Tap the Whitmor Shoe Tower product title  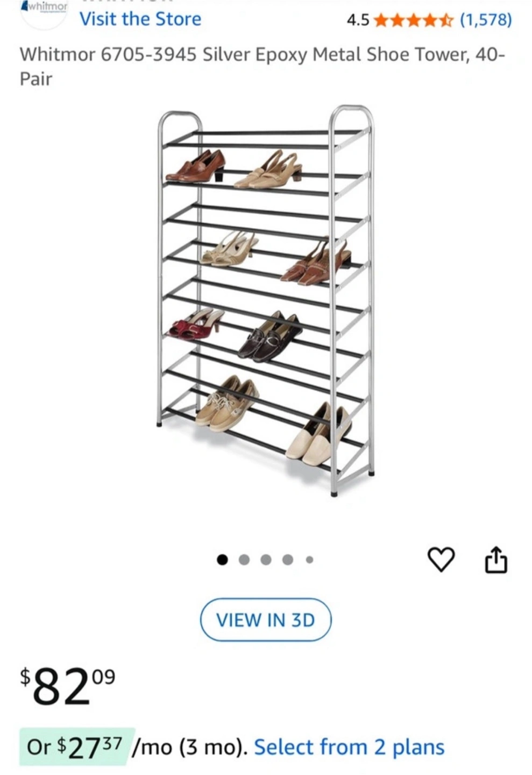click(x=263, y=66)
